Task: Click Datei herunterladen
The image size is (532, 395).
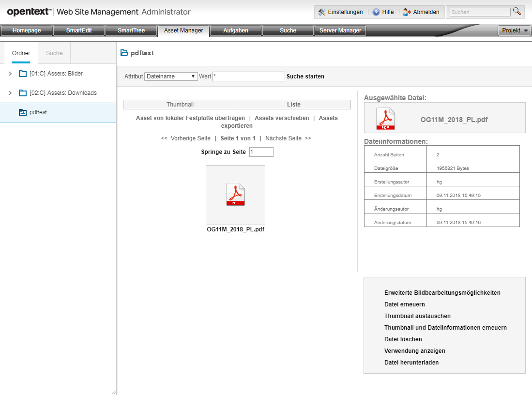Action: click(x=411, y=363)
